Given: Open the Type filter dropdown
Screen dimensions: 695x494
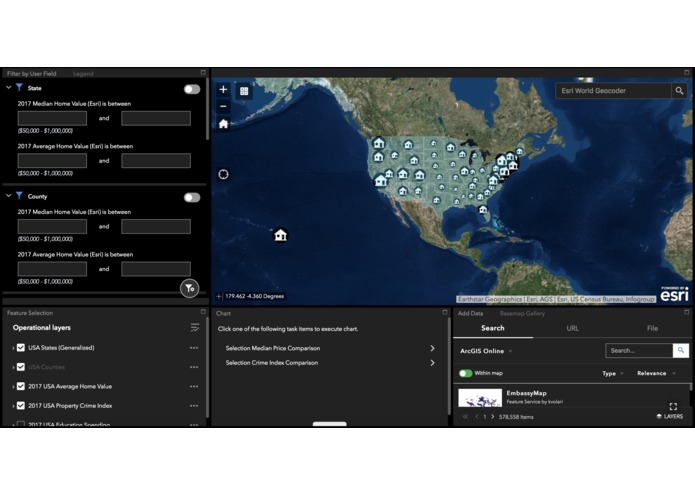Looking at the screenshot, I should [613, 373].
